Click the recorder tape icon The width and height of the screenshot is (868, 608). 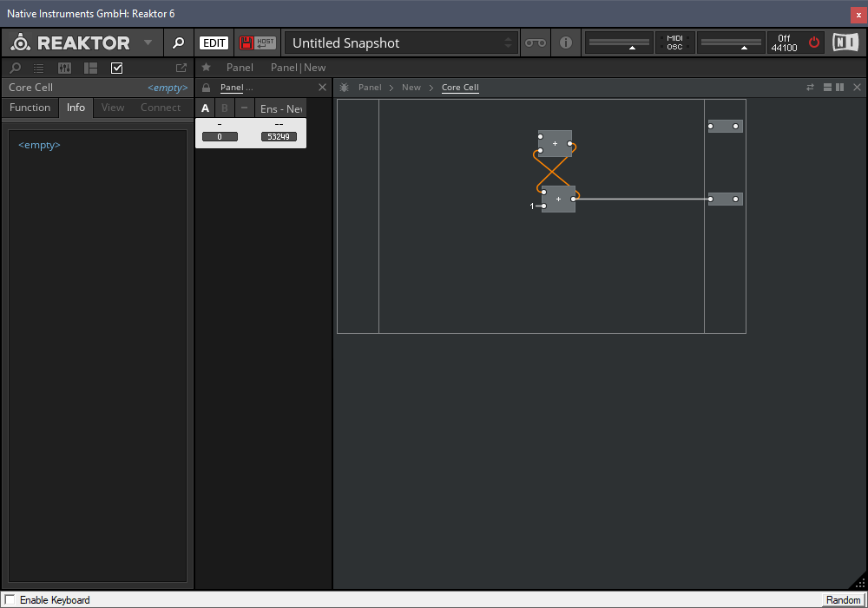point(536,42)
